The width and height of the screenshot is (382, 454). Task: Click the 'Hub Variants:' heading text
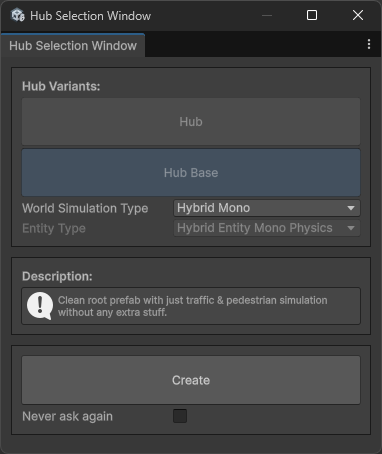61,86
